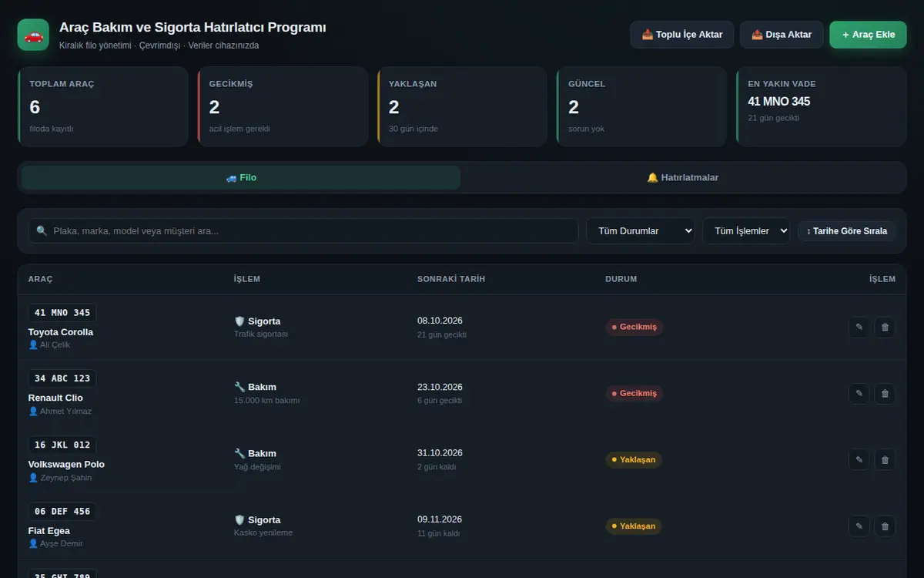Image resolution: width=924 pixels, height=578 pixels.
Task: Delete the 34 ABC 123 Renault Clio row
Action: [885, 393]
